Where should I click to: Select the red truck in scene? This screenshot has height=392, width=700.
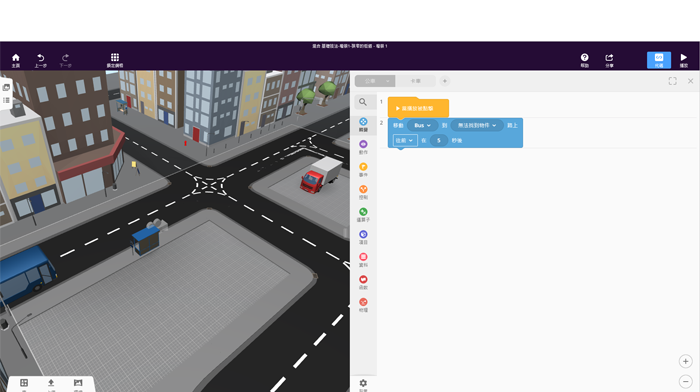321,175
